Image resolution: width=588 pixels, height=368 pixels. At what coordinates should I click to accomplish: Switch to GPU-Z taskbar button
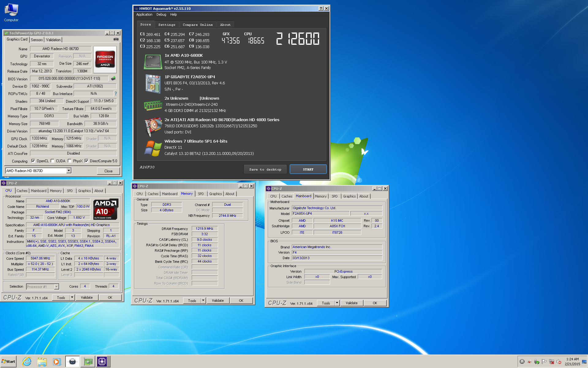point(88,362)
